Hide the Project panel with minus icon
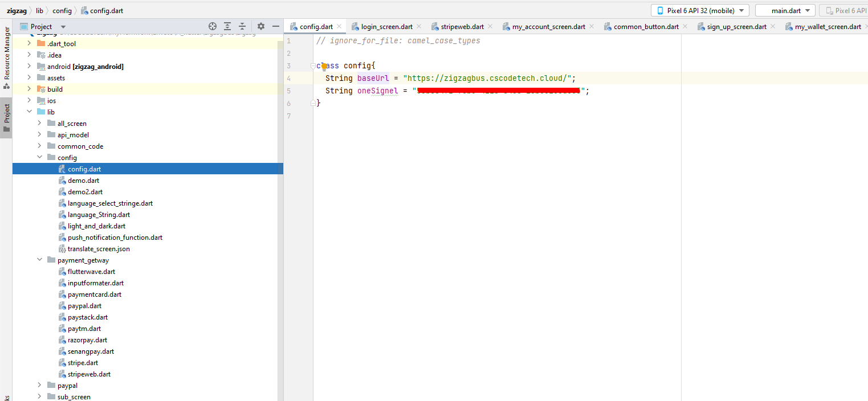 [276, 26]
